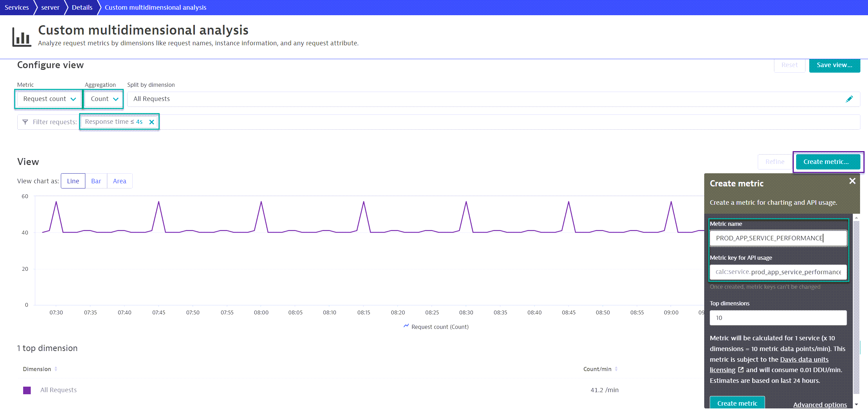Edit the Split by dimension with the pencil icon
868x415 pixels.
click(x=850, y=99)
